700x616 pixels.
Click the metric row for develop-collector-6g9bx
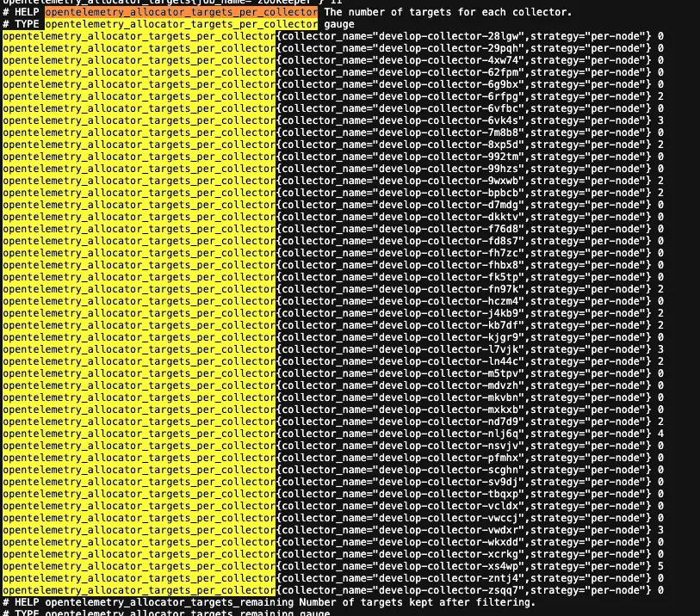(333, 84)
